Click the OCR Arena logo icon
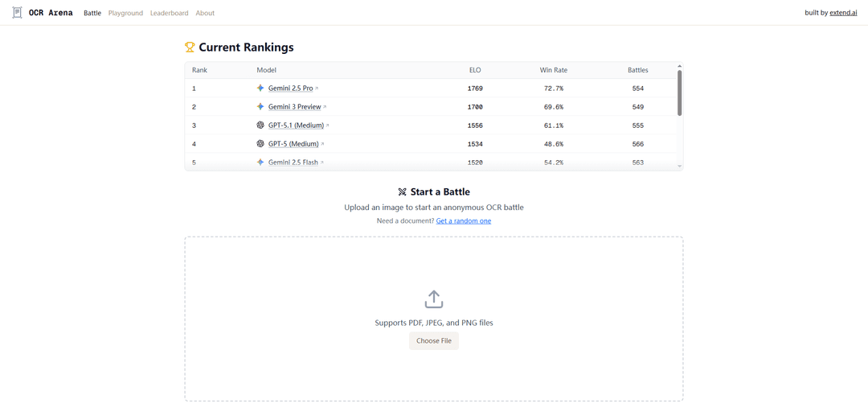 click(17, 13)
